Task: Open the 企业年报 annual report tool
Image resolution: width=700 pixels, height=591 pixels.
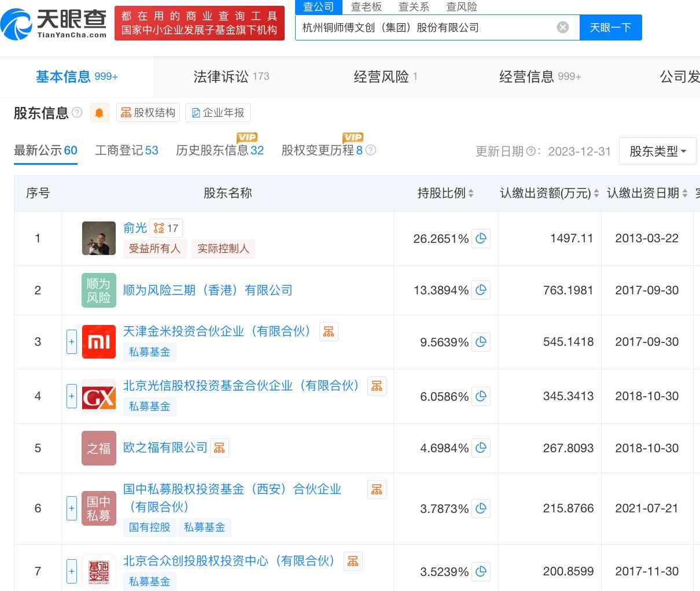Action: click(218, 112)
